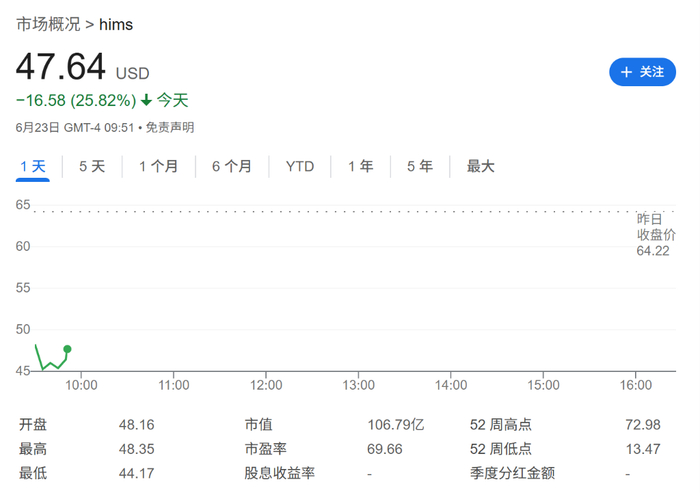Click the 开盘 value 48.16

(x=136, y=424)
